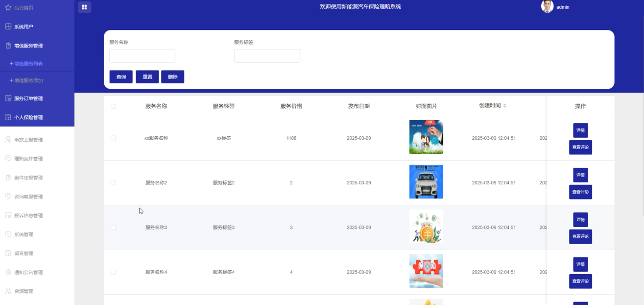Click the 查询 search button
644x305 pixels.
[121, 77]
